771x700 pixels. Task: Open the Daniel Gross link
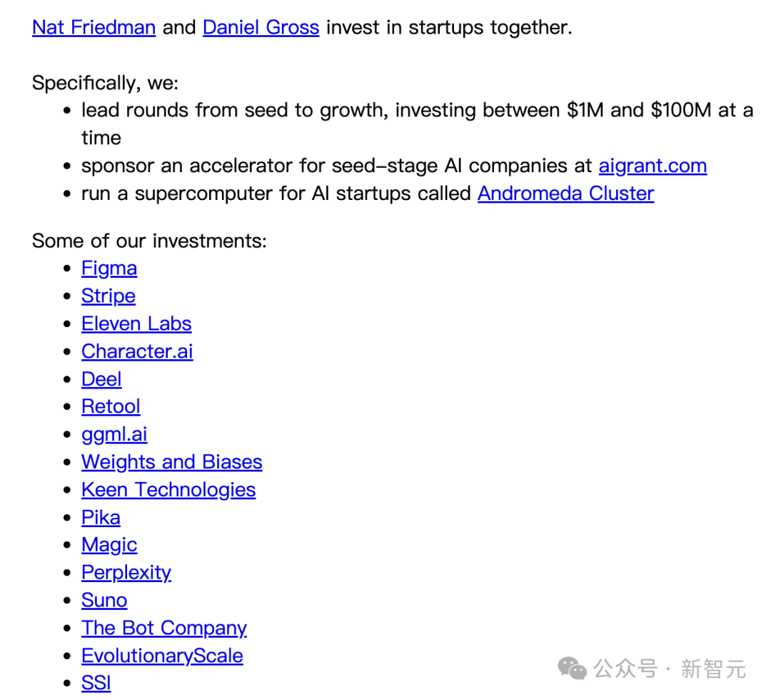point(261,28)
